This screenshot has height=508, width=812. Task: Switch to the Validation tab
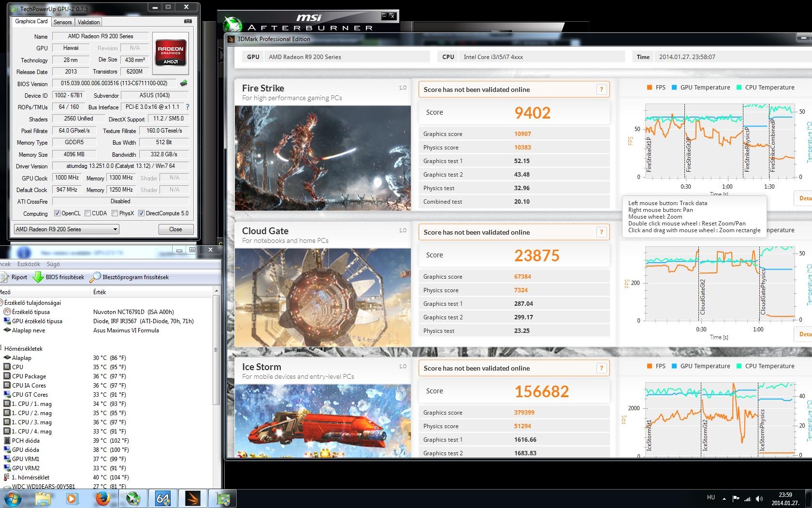click(88, 22)
